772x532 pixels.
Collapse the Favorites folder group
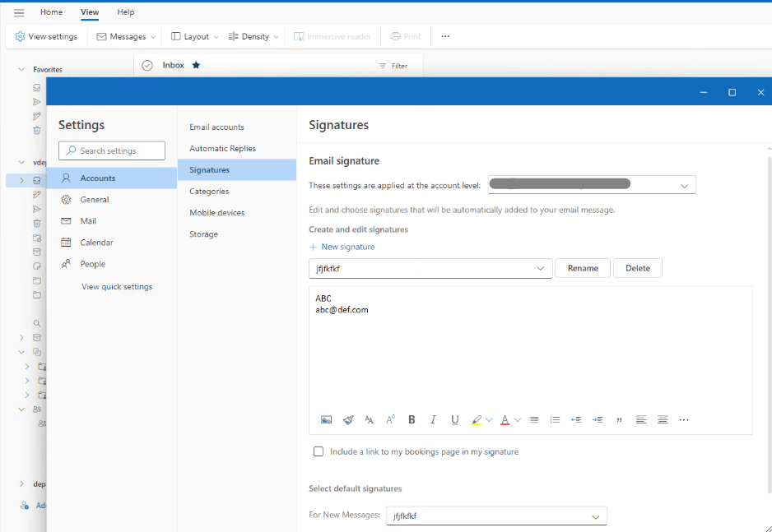click(21, 69)
